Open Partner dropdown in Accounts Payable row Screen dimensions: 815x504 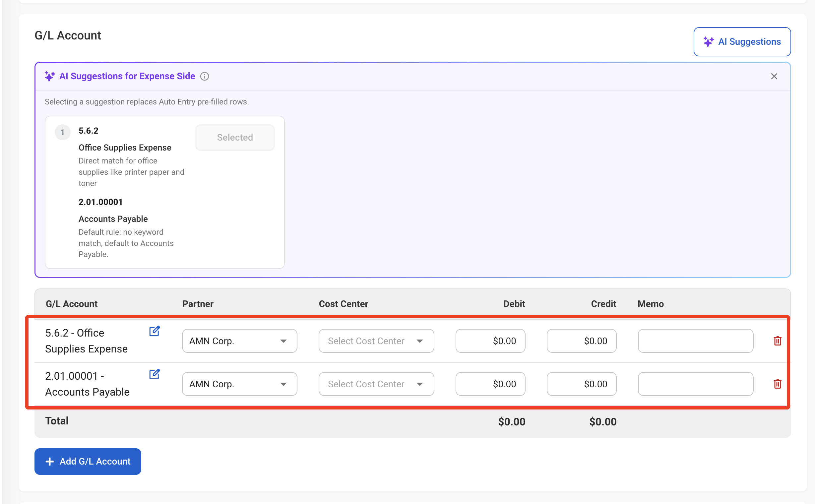(x=239, y=384)
